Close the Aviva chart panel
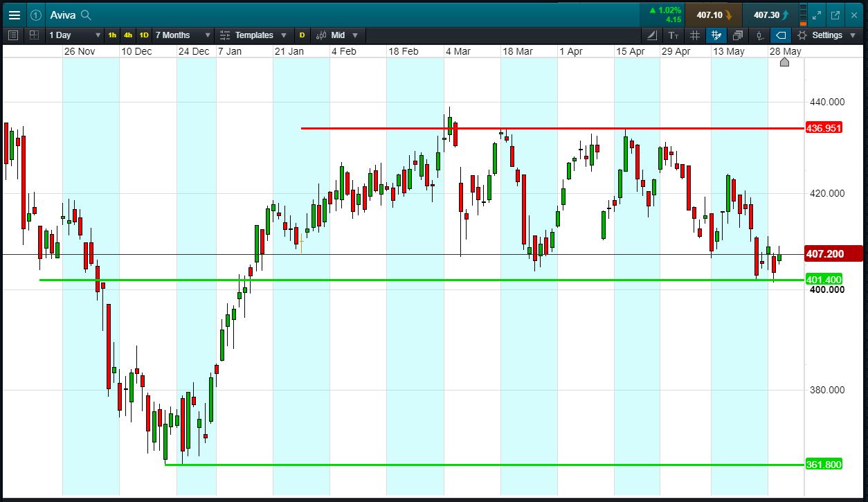Image resolution: width=868 pixels, height=502 pixels. pos(854,15)
